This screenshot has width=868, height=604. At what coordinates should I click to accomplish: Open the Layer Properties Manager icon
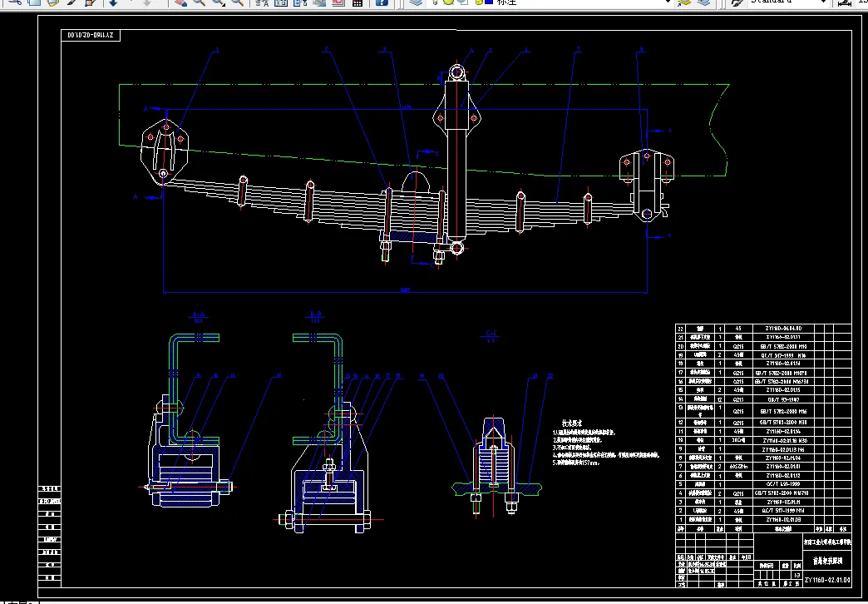(x=417, y=2)
